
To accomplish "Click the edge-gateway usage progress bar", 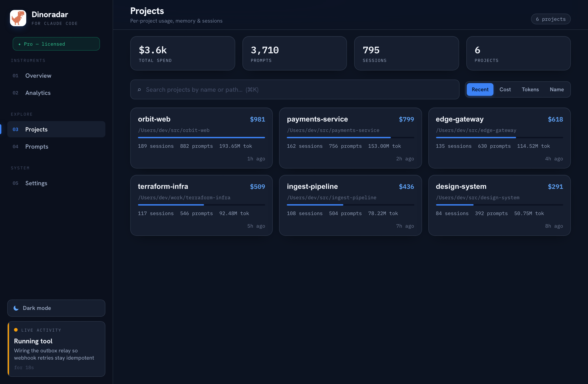I will point(499,138).
